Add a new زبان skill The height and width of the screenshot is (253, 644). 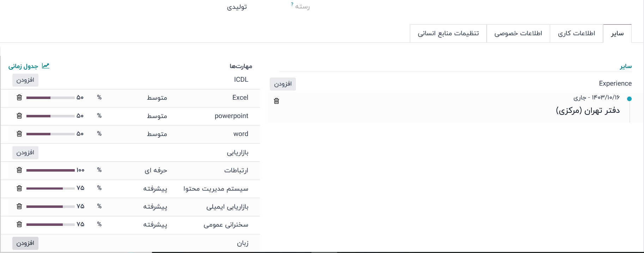25,243
